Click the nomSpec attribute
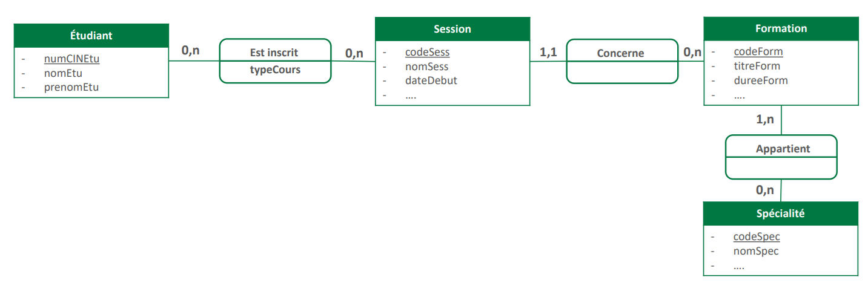Image resolution: width=868 pixels, height=303 pixels. pos(756,251)
